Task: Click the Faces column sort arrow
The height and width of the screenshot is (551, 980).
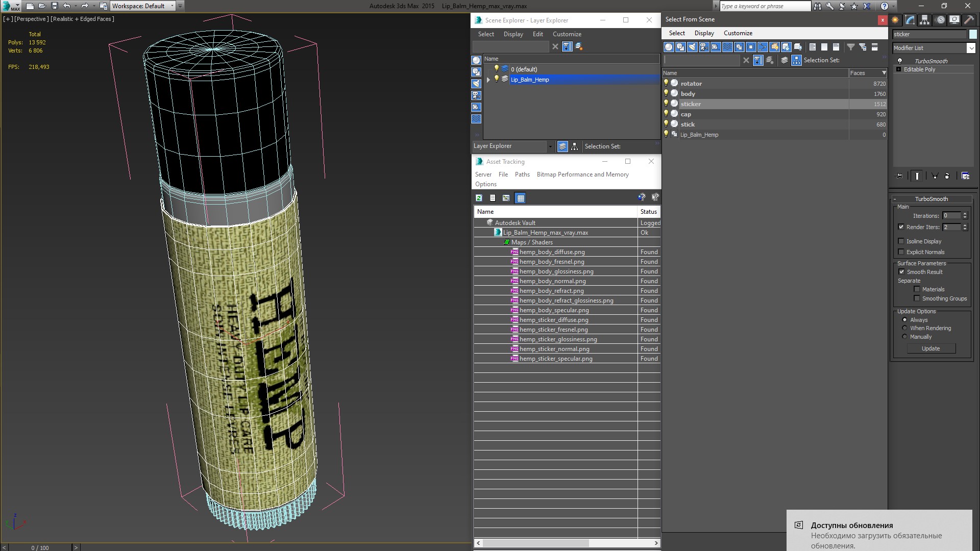Action: (x=884, y=73)
